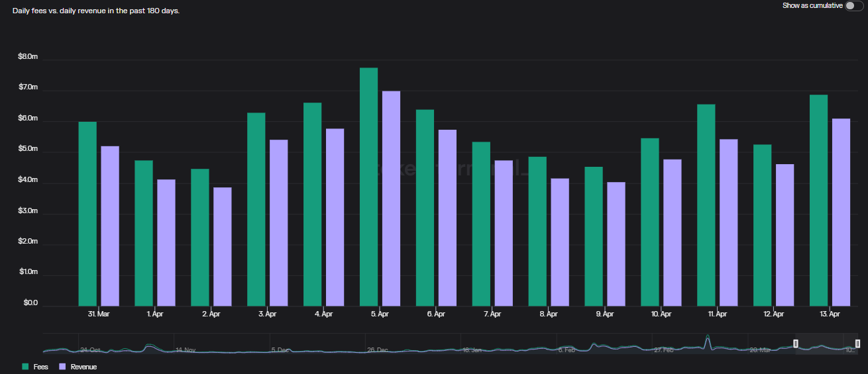Click 14. Nov in the range navigator

(x=186, y=350)
